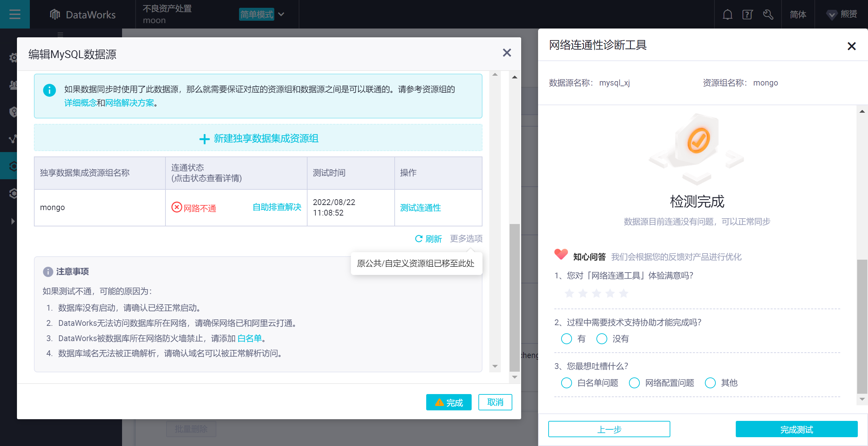Click 完成测试 button
868x446 pixels.
coord(796,429)
